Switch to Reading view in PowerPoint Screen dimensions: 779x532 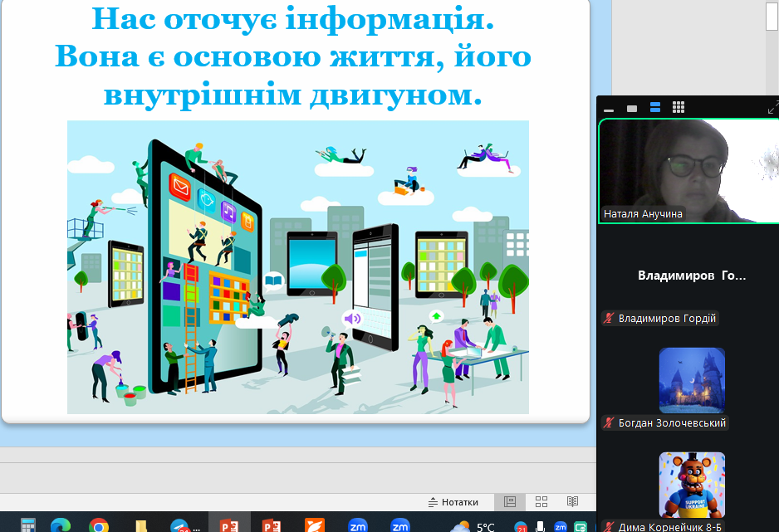572,502
